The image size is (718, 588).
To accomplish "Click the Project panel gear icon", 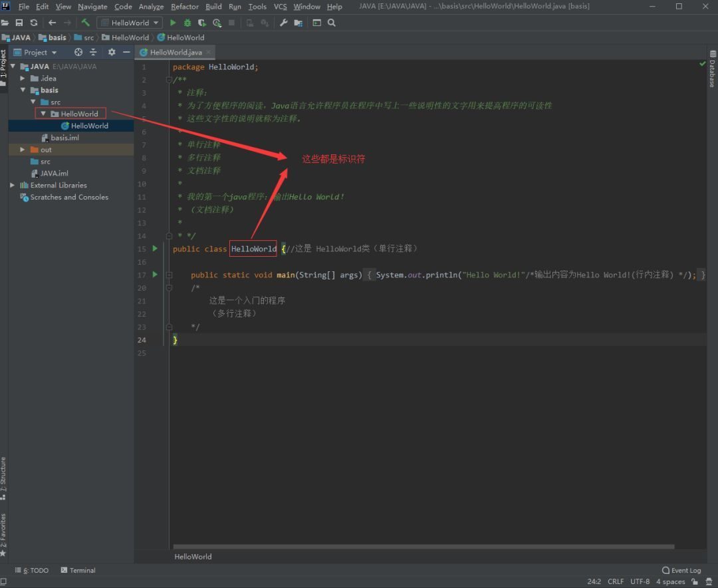I will point(112,52).
